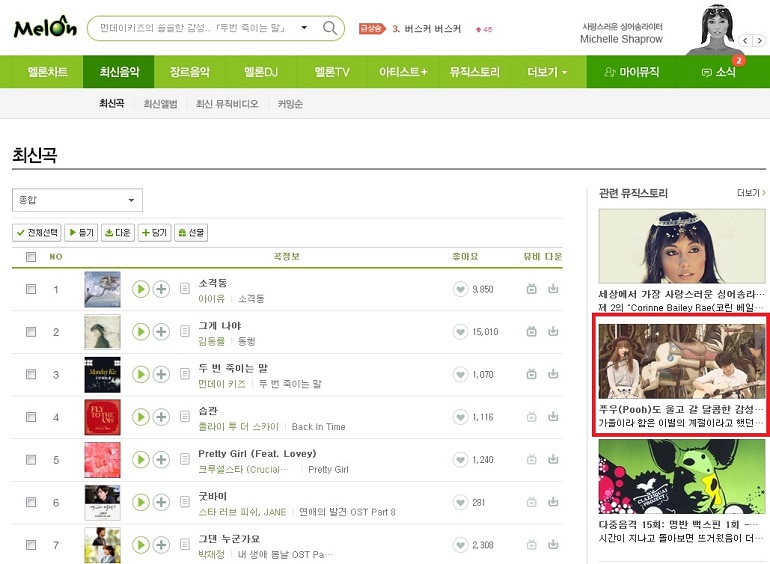The height and width of the screenshot is (564, 770).
Task: Expand the 더보기 navigation menu
Action: 547,72
